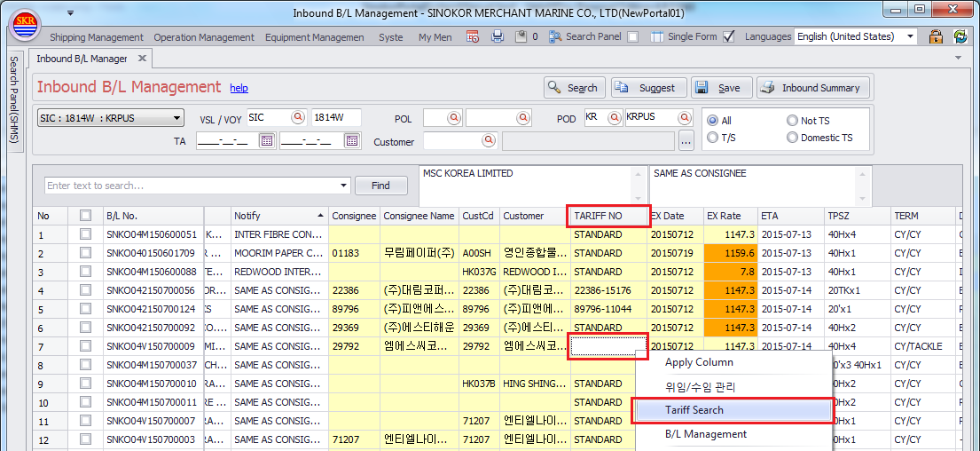Image resolution: width=980 pixels, height=451 pixels.
Task: Open the POD port lookup magnifier icon
Action: pos(683,117)
